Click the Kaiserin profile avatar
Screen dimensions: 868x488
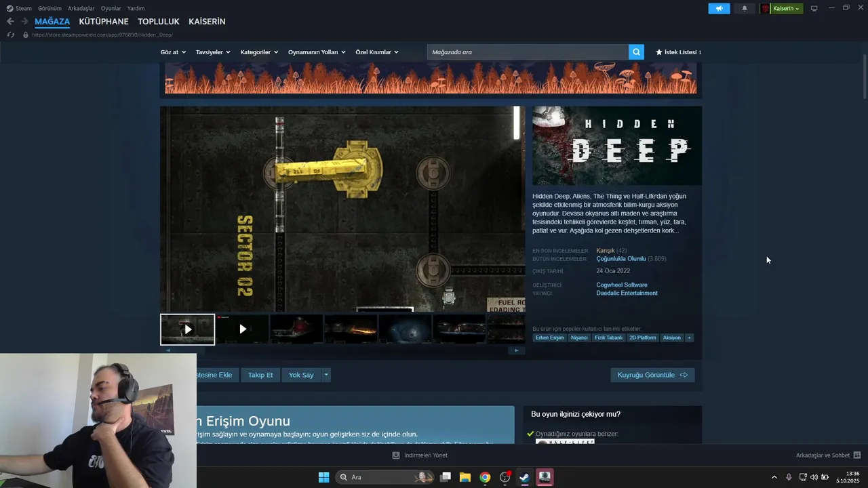[x=766, y=8]
